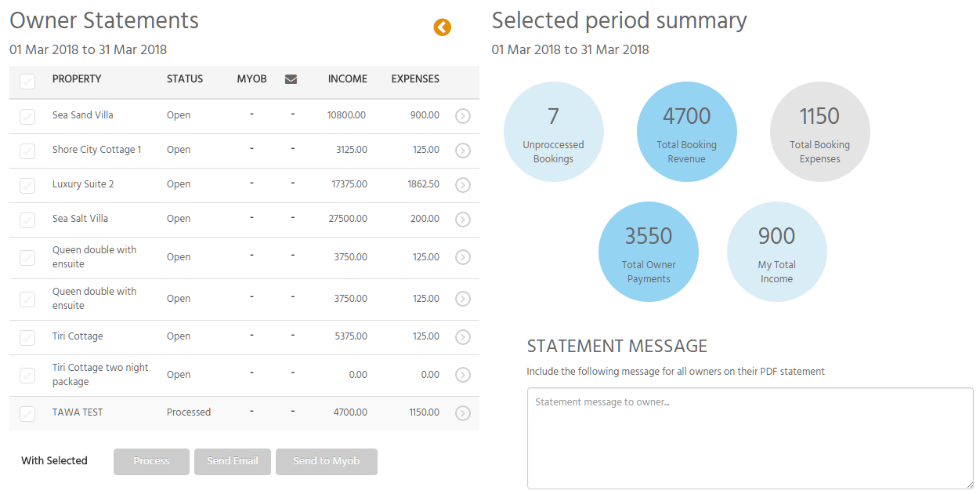
Task: Open TAWA TEST details arrow
Action: pyautogui.click(x=463, y=413)
